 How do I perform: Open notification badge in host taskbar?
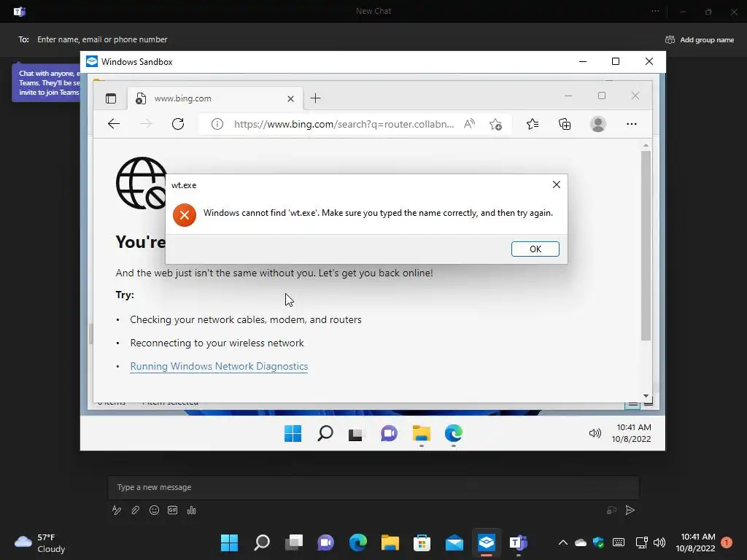point(727,542)
